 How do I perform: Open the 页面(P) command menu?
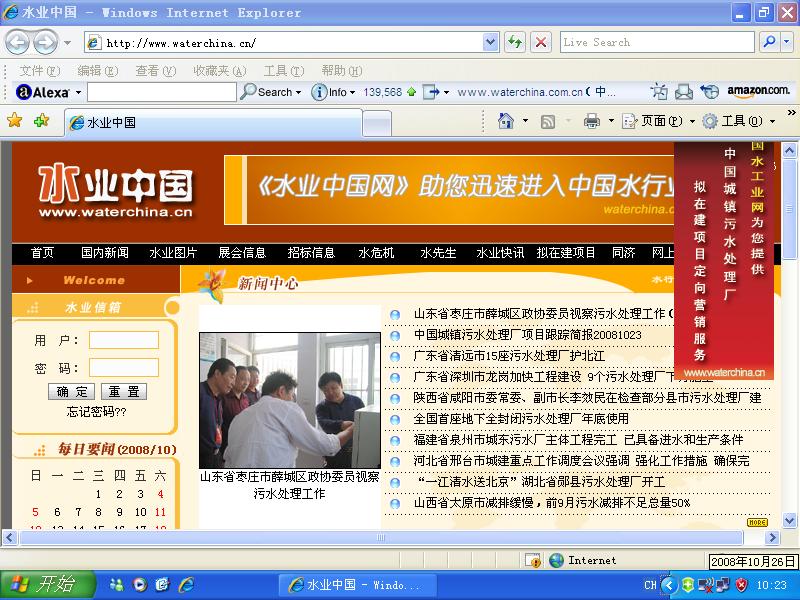point(658,121)
